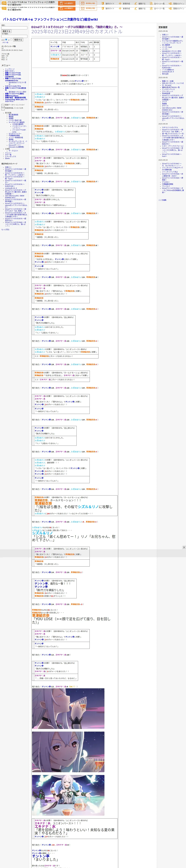Viewport: 186px width, 868px height.
Task: Open Discordサーバー (Donald-2nd様管理) link
Action: pyautogui.click(x=17, y=146)
